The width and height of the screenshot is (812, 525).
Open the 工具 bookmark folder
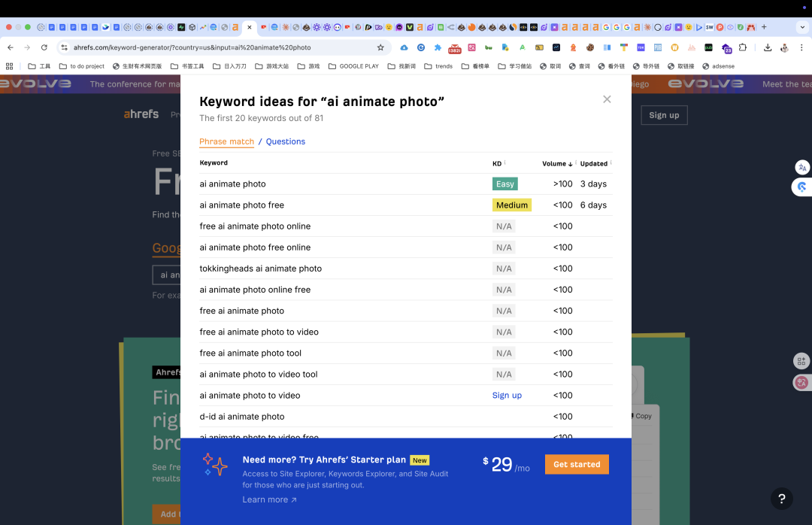39,66
